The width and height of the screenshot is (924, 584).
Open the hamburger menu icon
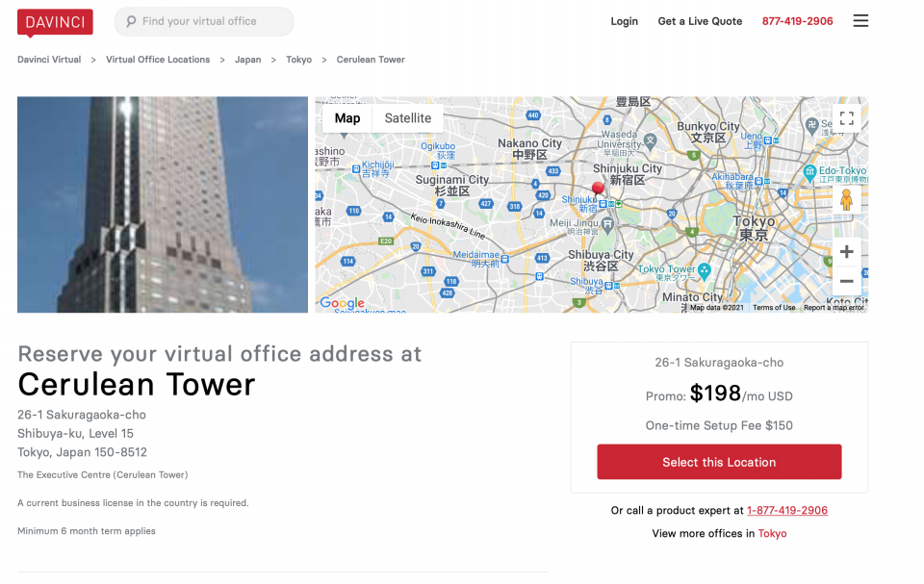860,21
